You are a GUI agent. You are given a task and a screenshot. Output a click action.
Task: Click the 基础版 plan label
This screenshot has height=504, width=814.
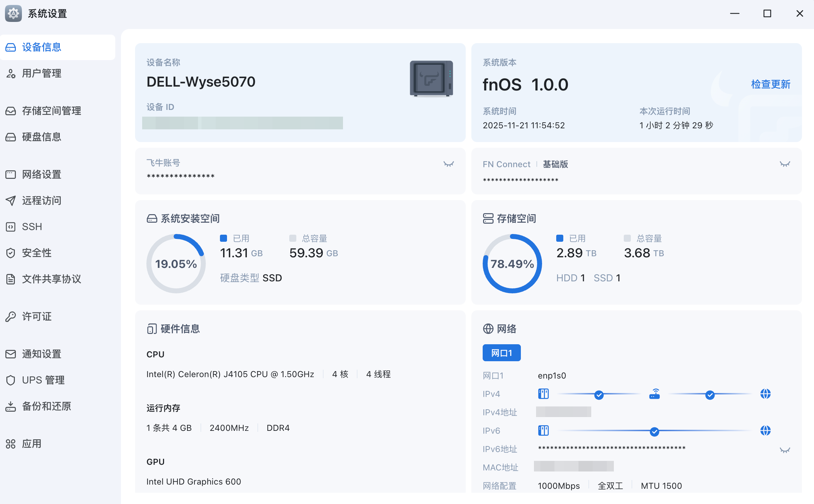555,164
